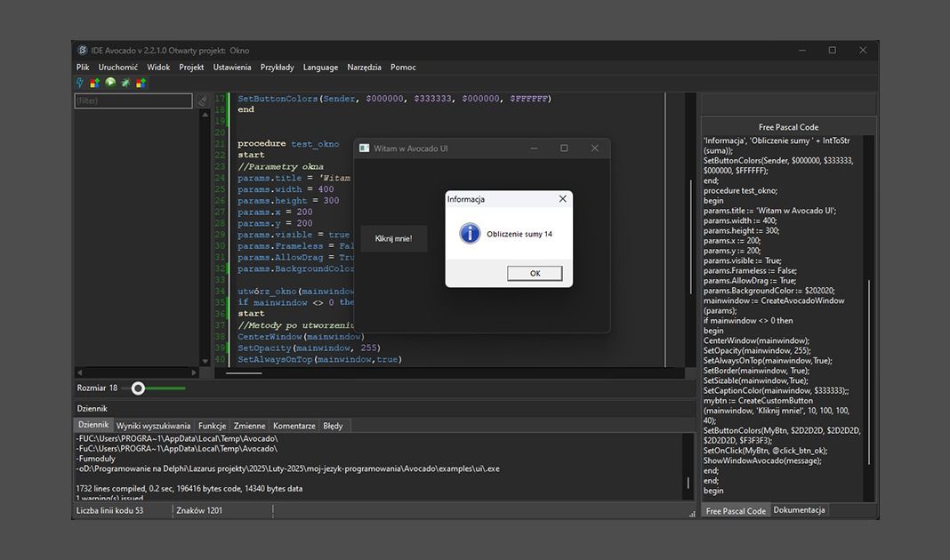This screenshot has height=560, width=950.
Task: Click colored blocks icon right of bug
Action: (x=141, y=83)
